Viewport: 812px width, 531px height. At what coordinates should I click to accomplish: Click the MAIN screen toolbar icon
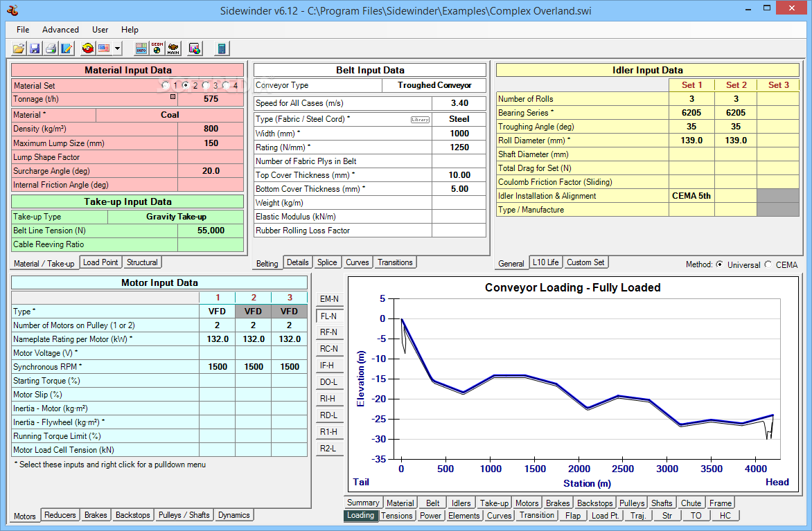(173, 48)
